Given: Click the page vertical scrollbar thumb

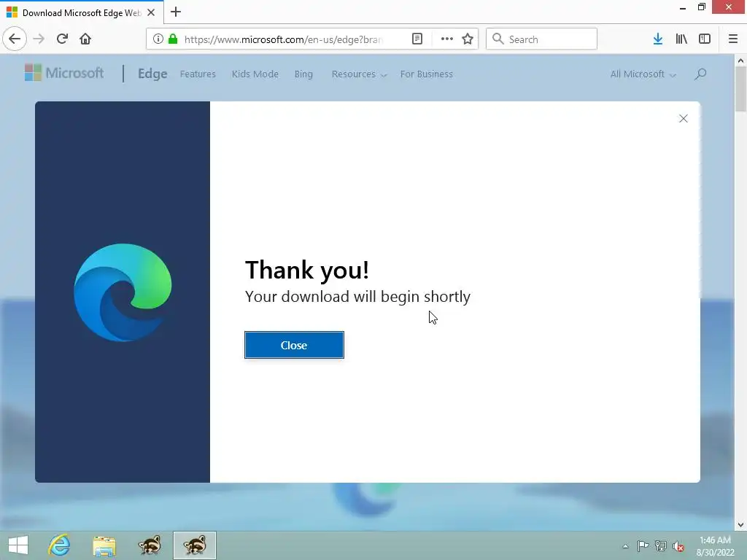Looking at the screenshot, I should (740, 88).
